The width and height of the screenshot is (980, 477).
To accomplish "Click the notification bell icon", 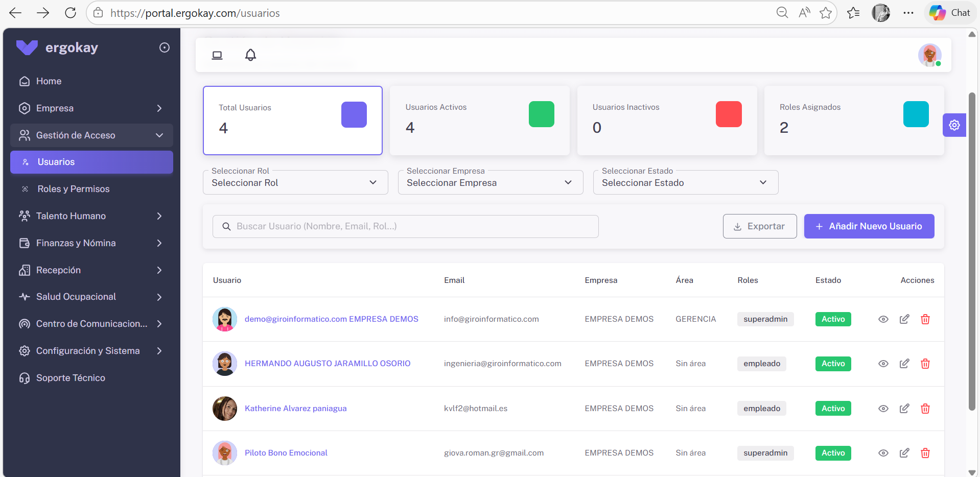I will [x=250, y=55].
